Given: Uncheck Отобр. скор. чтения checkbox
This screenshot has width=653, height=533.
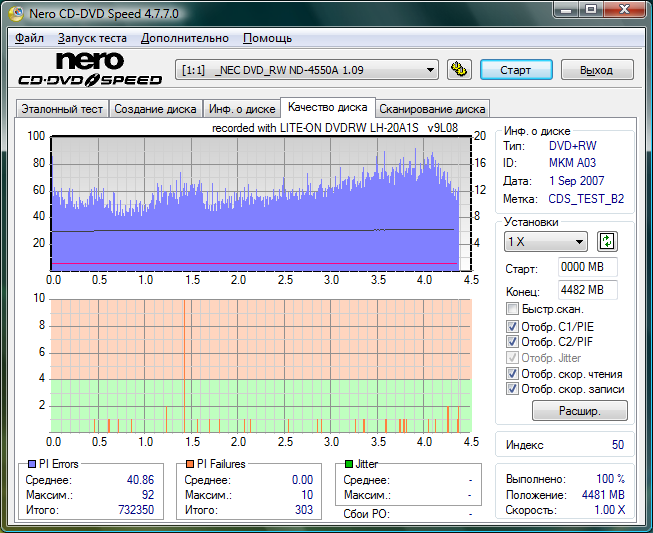Looking at the screenshot, I should point(513,374).
